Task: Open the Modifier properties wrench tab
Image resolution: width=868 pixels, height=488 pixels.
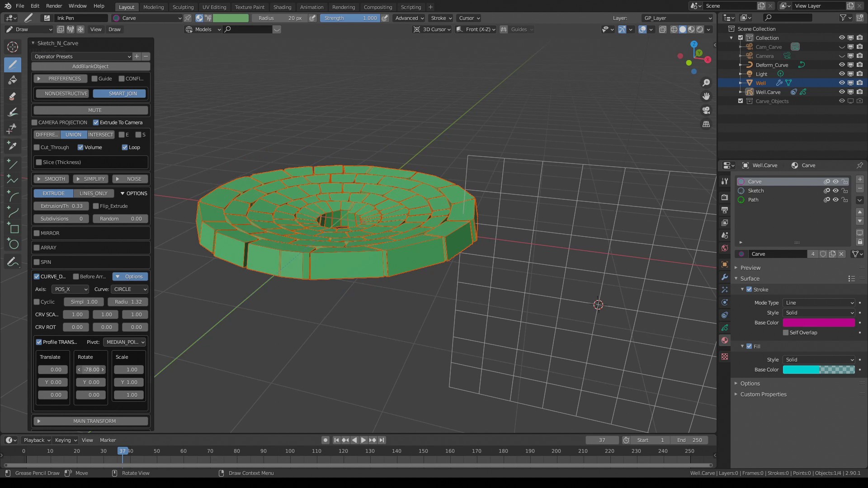Action: [725, 277]
